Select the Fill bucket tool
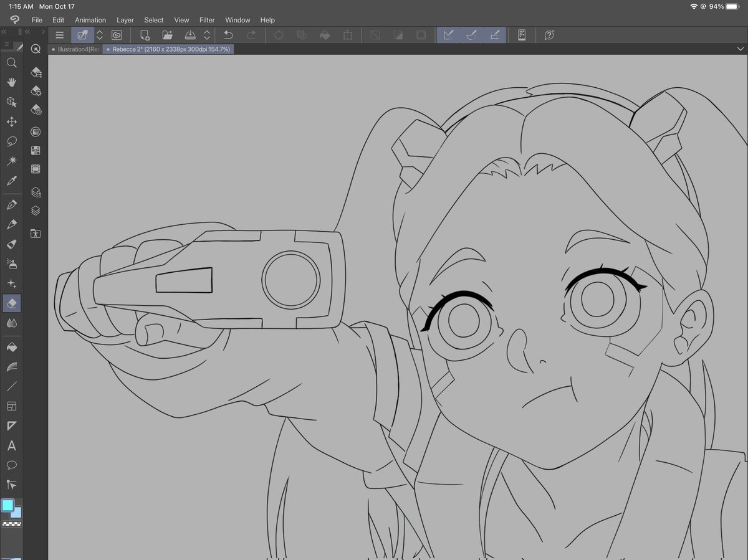The height and width of the screenshot is (560, 748). coord(11,347)
